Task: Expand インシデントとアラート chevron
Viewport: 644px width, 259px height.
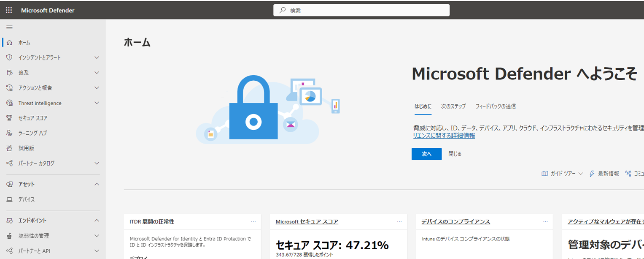Action: [x=97, y=57]
